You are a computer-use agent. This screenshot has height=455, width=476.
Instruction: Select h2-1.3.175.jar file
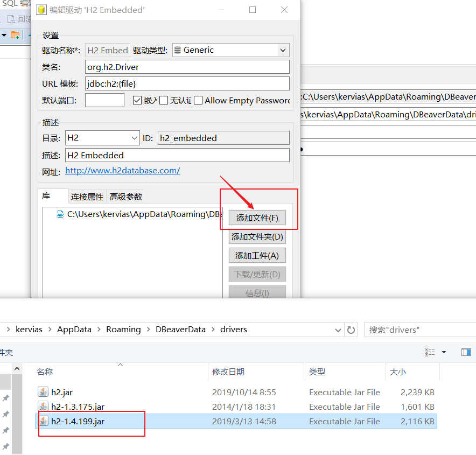[78, 407]
